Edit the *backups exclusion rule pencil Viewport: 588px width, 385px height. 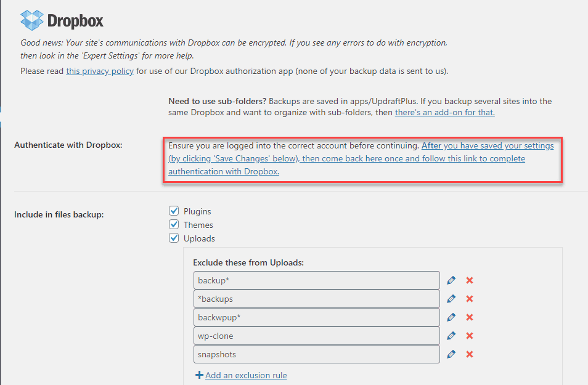click(x=451, y=299)
